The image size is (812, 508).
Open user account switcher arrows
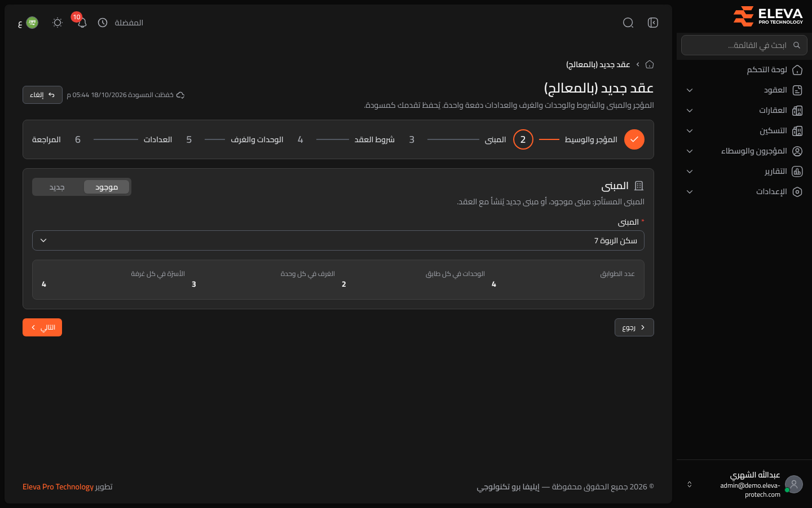click(x=689, y=484)
